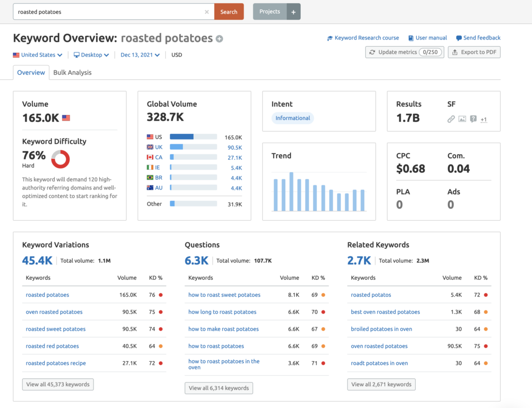Click the +1 more SERP features indicator

click(x=484, y=119)
